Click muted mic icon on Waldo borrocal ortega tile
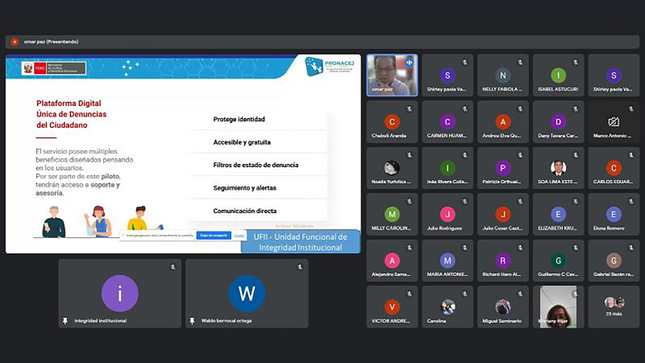Viewport: 645px width, 363px height. coord(300,267)
